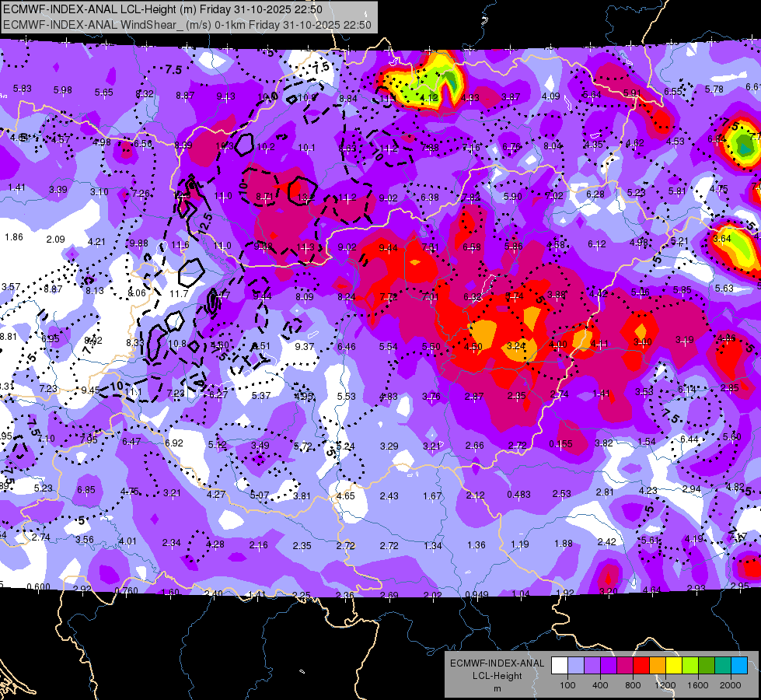
Task: Click the map value 0.483
Action: coord(518,494)
